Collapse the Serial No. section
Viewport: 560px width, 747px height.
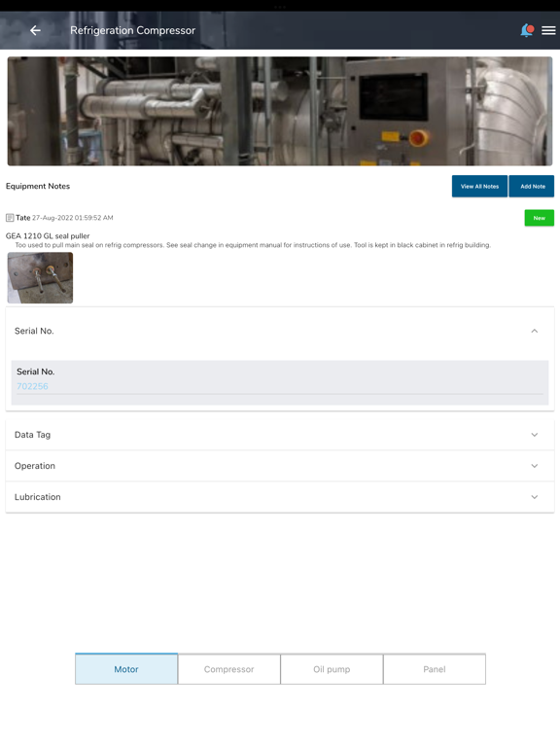(x=280, y=331)
